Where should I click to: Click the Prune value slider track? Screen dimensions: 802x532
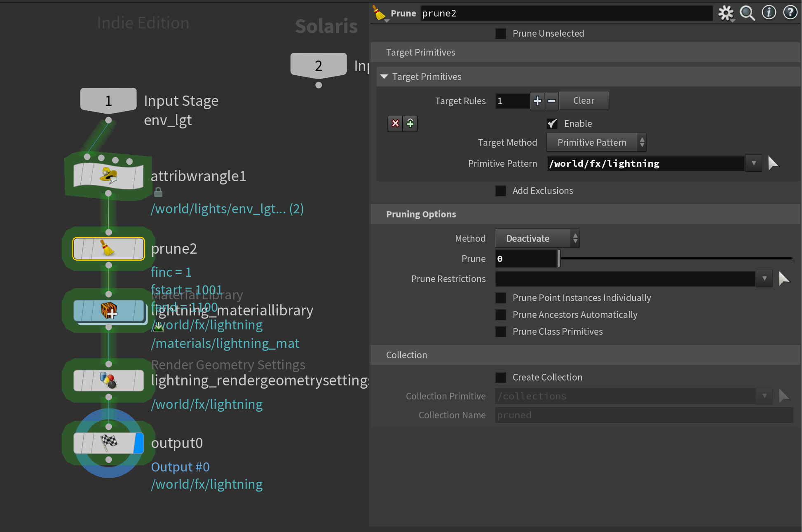pyautogui.click(x=676, y=259)
